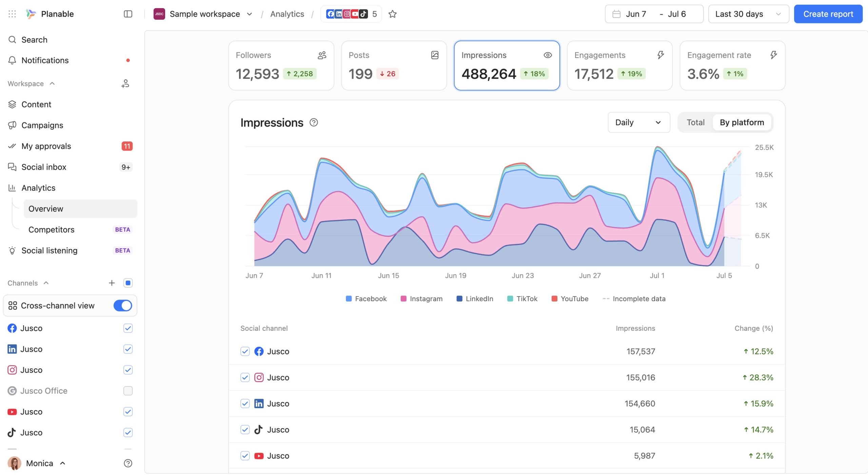This screenshot has width=868, height=476.
Task: Invite member via add-person icon
Action: pyautogui.click(x=125, y=83)
